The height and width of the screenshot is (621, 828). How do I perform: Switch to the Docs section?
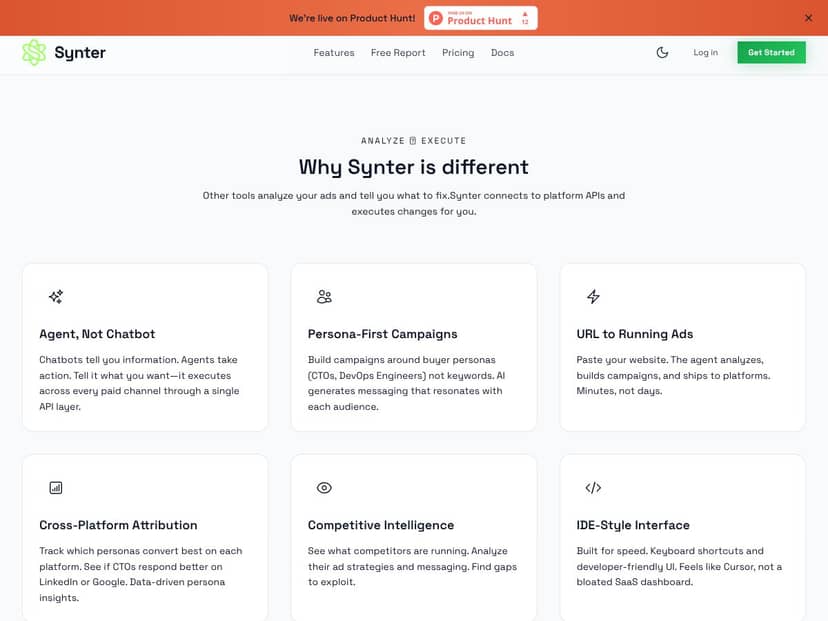[502, 53]
